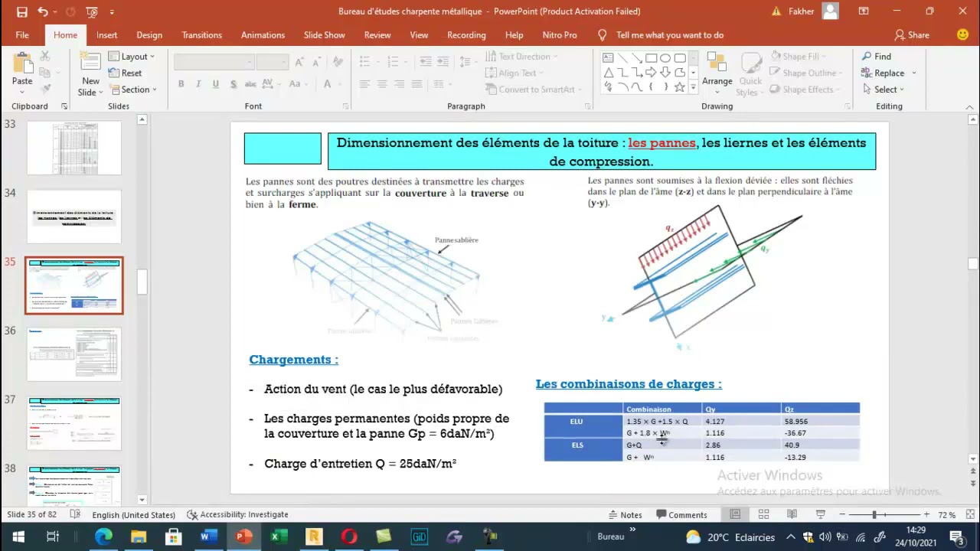The image size is (980, 551).
Task: Open the font name combo box
Action: click(214, 62)
